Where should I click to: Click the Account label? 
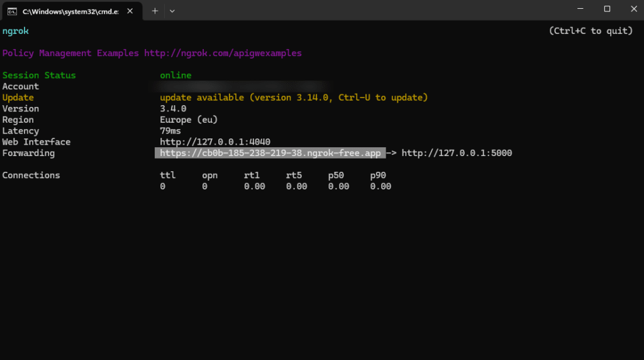pos(21,86)
